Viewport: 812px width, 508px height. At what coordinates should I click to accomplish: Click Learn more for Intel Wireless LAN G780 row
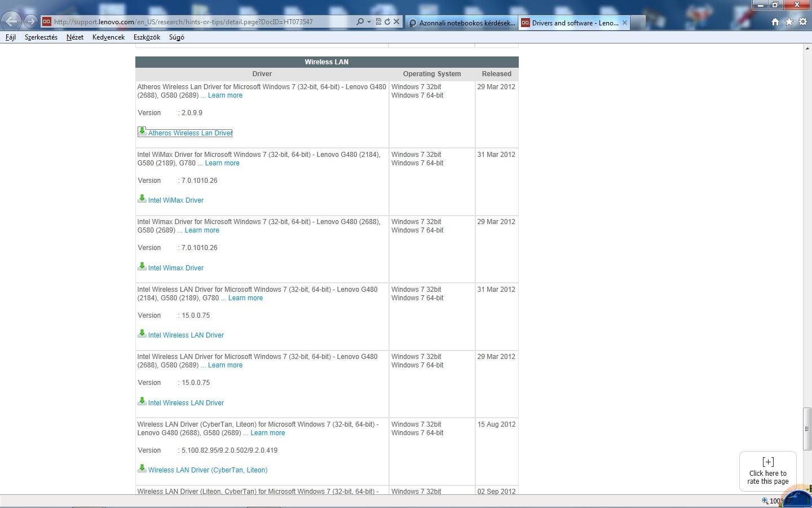245,298
